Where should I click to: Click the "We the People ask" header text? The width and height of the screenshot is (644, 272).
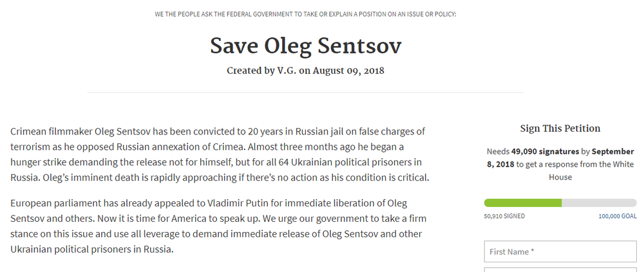(305, 14)
